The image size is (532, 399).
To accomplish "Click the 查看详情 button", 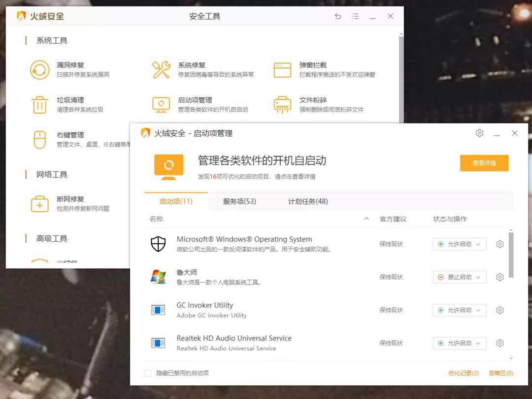I will click(x=484, y=163).
